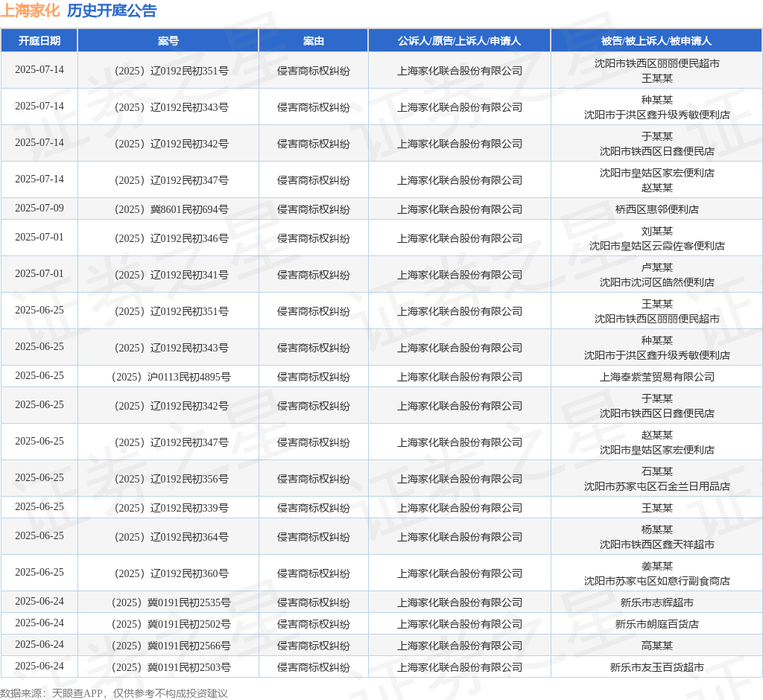The width and height of the screenshot is (763, 700).
Task: Click case number 辽0192民初346号
Action: 171,238
